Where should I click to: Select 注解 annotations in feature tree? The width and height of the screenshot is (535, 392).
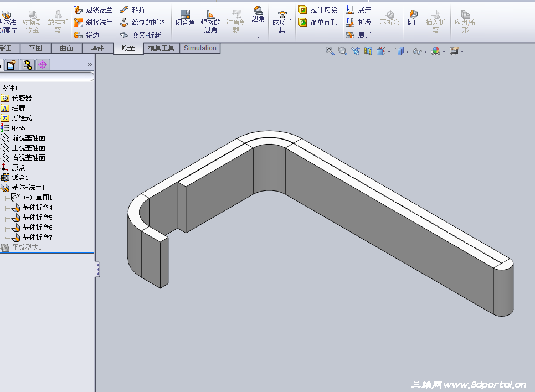click(13, 108)
